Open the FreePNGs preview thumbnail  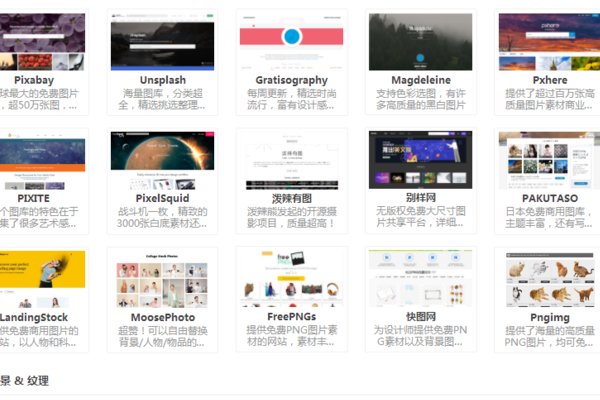click(292, 279)
